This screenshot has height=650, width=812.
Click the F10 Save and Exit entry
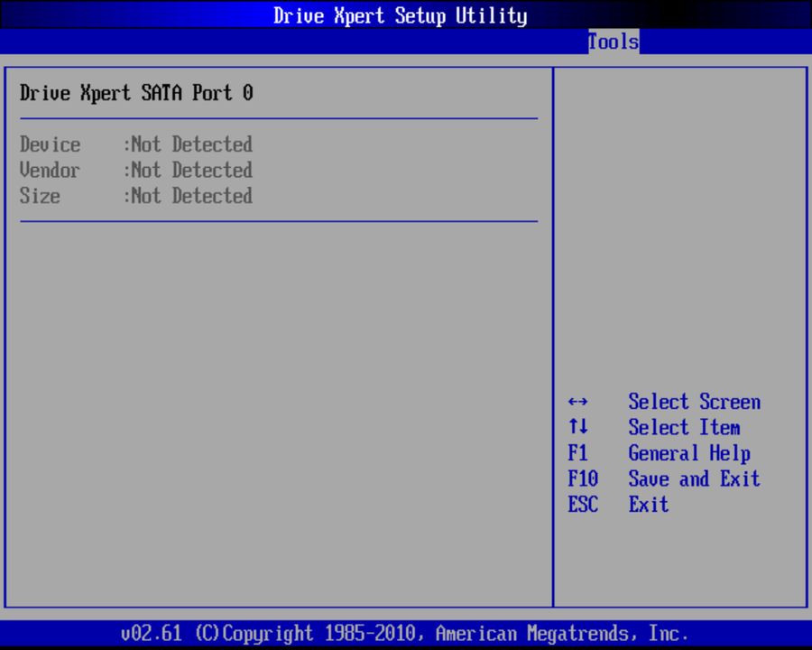pyautogui.click(x=664, y=479)
